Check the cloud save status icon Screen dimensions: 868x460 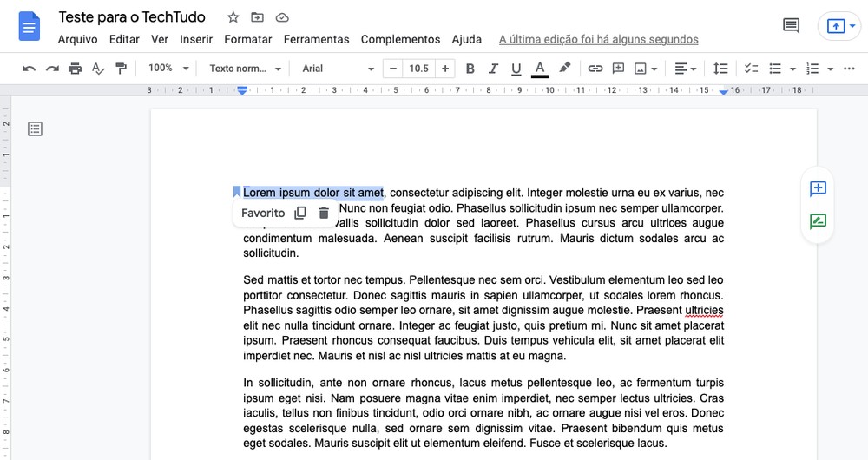(282, 17)
